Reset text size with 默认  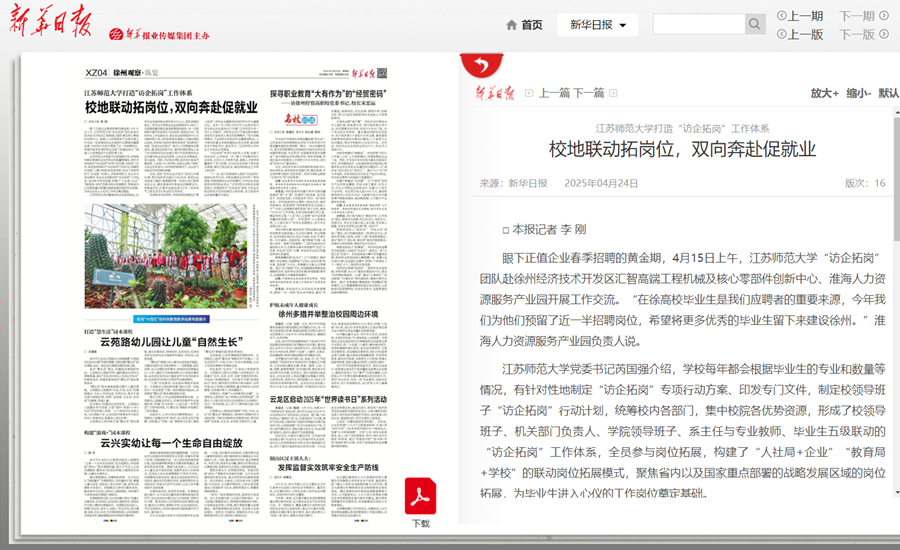click(888, 93)
